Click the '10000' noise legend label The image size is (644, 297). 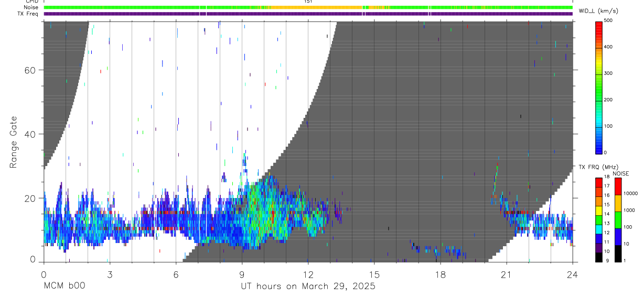click(x=630, y=193)
